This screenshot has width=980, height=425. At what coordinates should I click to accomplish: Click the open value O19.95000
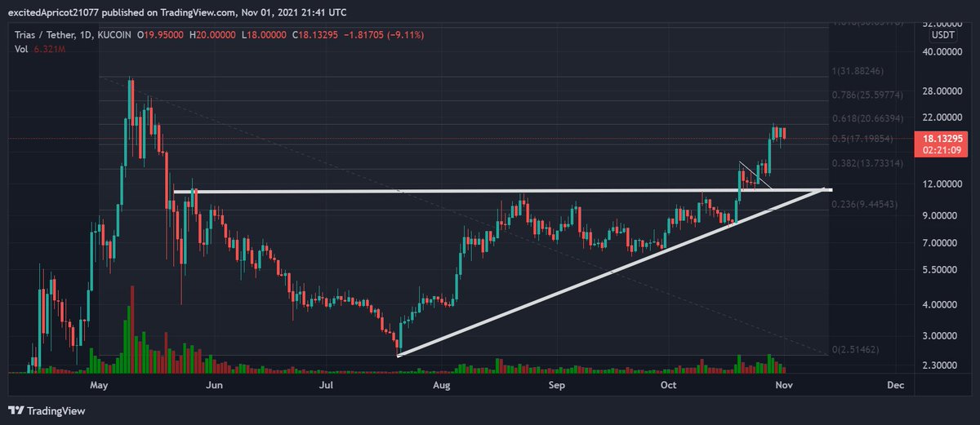[x=159, y=36]
